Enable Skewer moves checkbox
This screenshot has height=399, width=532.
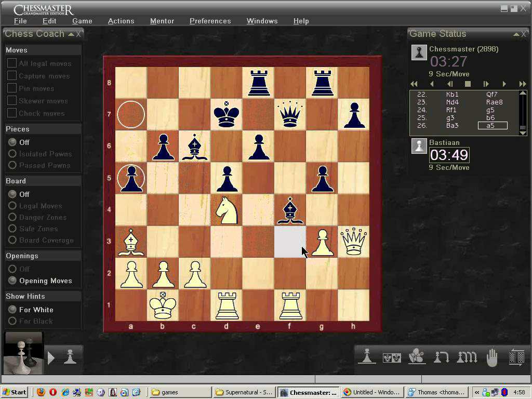coord(12,101)
